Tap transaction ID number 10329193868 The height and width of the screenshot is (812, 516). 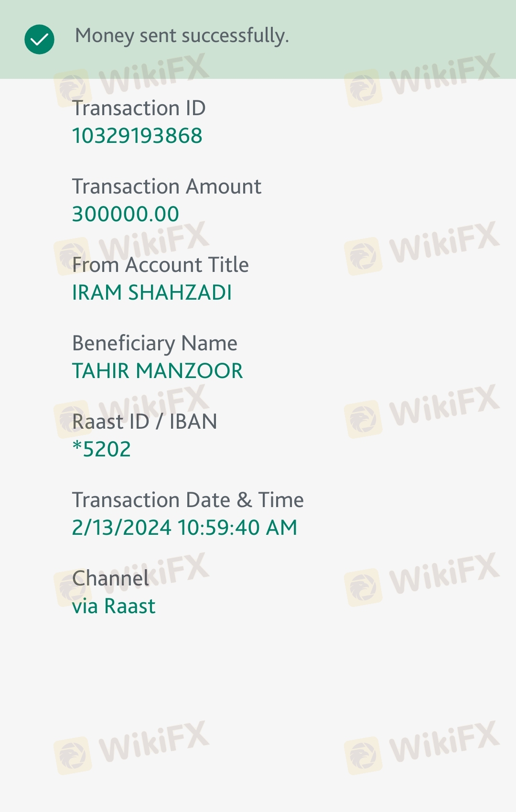137,136
